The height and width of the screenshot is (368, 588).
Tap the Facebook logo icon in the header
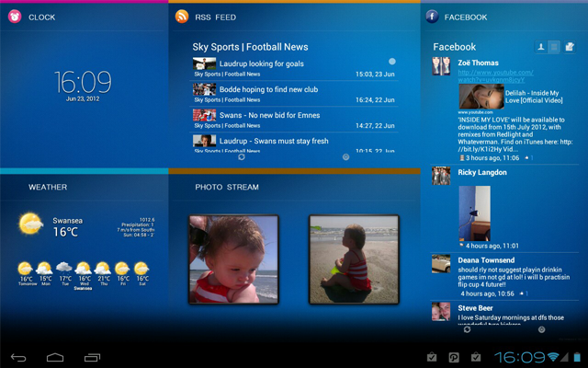pos(432,17)
